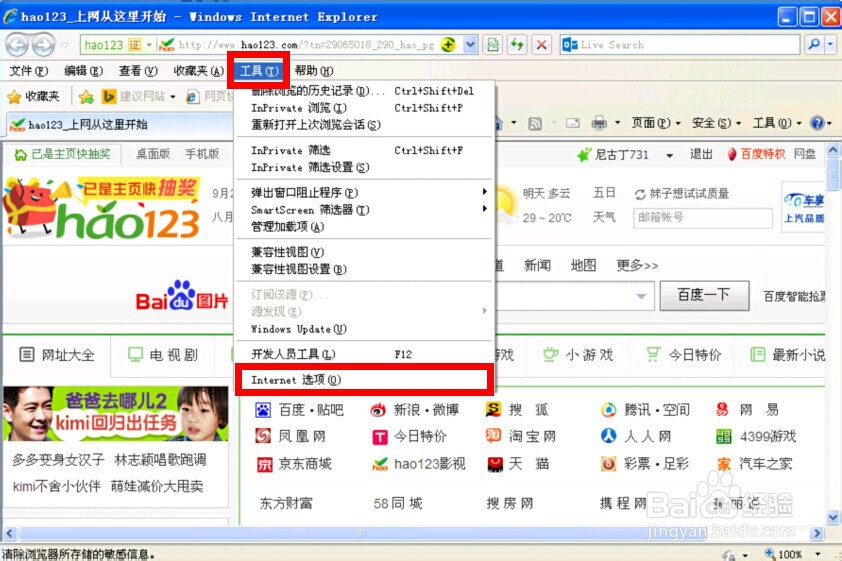Click the Sohu S icon
The width and height of the screenshot is (842, 561).
pos(492,410)
